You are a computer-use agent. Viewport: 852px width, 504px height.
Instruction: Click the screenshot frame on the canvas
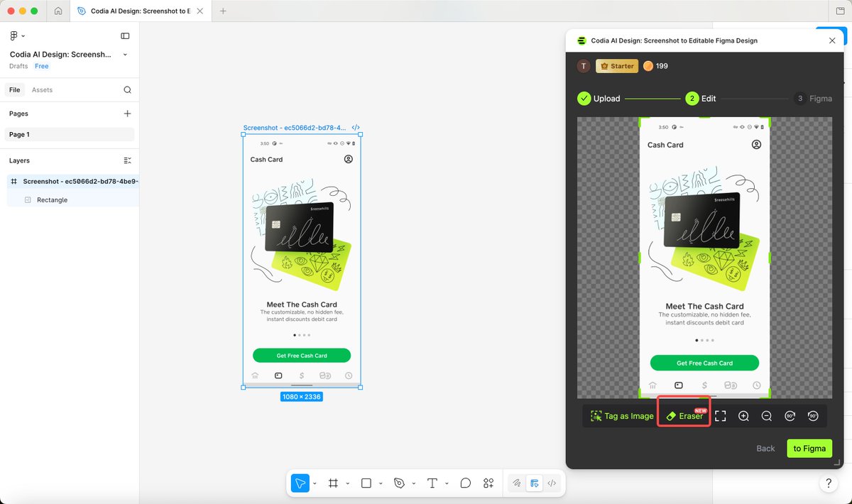tap(302, 261)
